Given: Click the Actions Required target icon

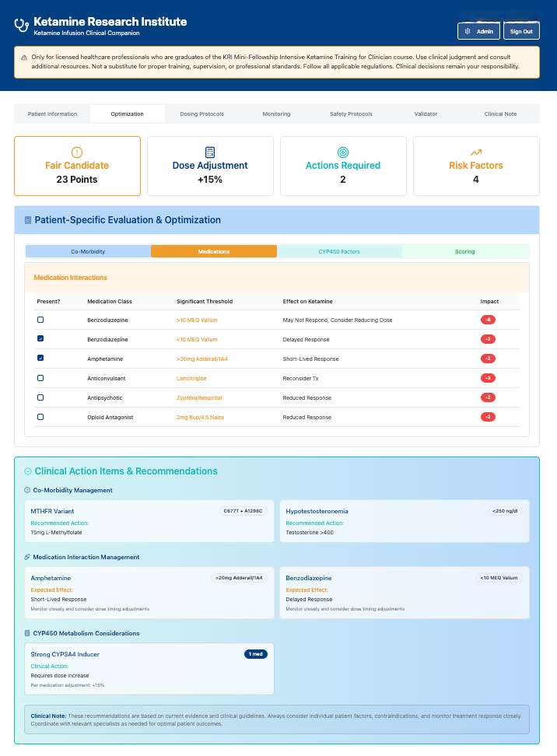Looking at the screenshot, I should coord(343,152).
